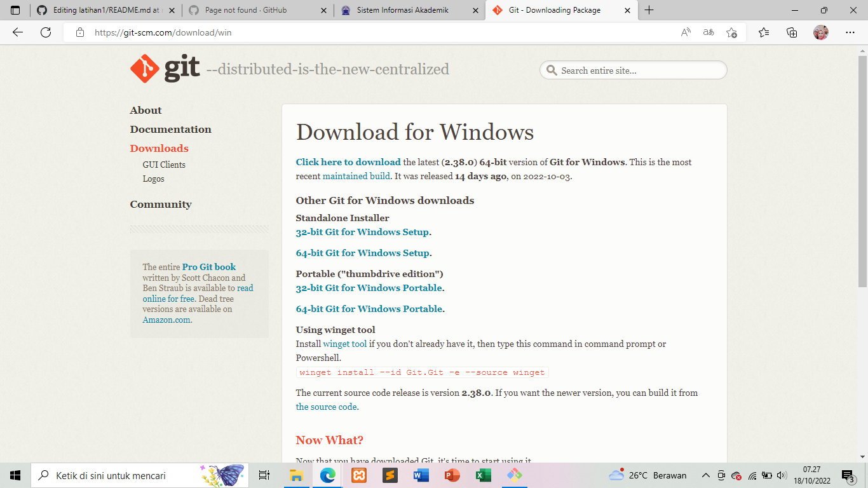This screenshot has width=868, height=488.
Task: Click the speaker icon in the system tray
Action: click(x=781, y=475)
